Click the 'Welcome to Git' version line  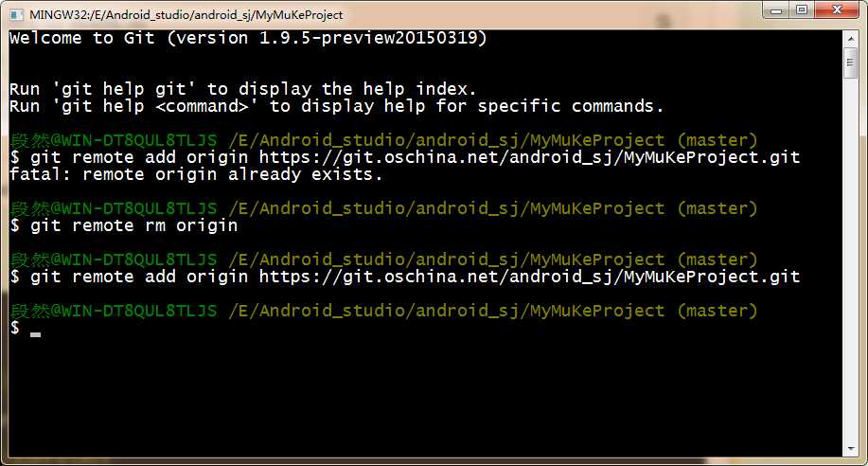click(x=248, y=38)
